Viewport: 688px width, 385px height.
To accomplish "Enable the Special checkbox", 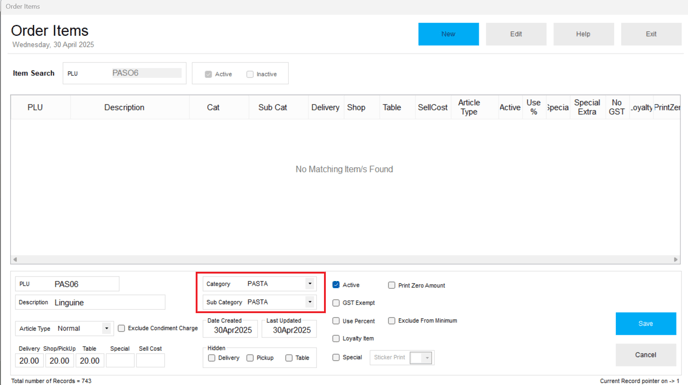I will tap(336, 357).
